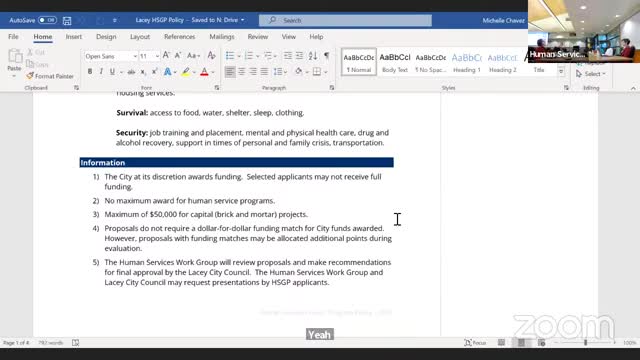Toggle underline formatting
Screen dimensions: 640x360
click(112, 72)
